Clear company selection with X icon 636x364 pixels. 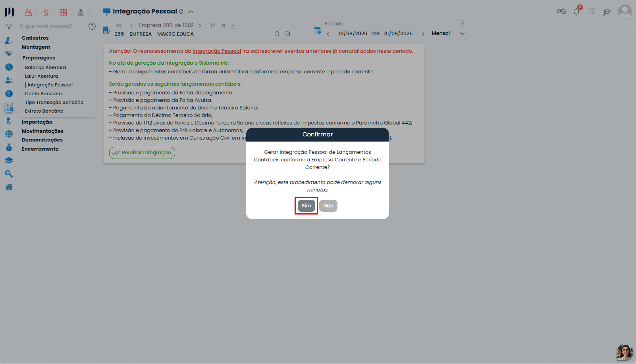224,25
